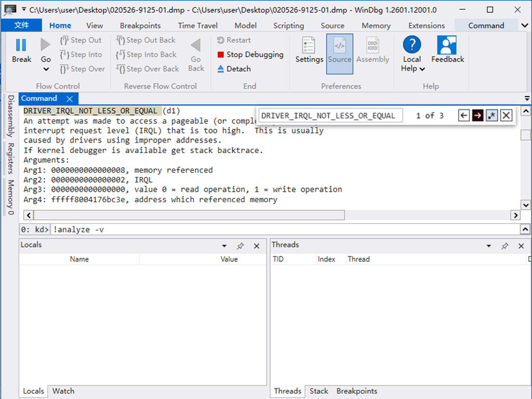This screenshot has width=532, height=399.
Task: Open the Threads panel options dropdown
Action: [x=489, y=246]
